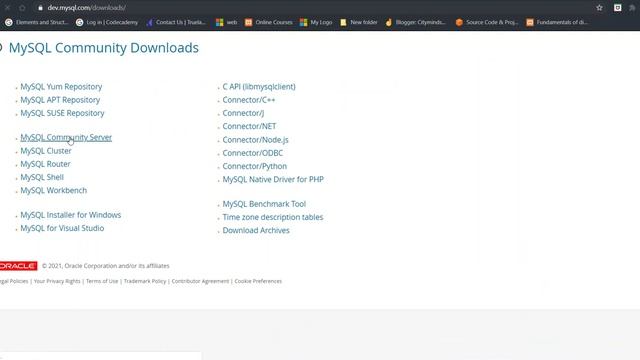
Task: Open the Download Archives link
Action: click(x=256, y=230)
